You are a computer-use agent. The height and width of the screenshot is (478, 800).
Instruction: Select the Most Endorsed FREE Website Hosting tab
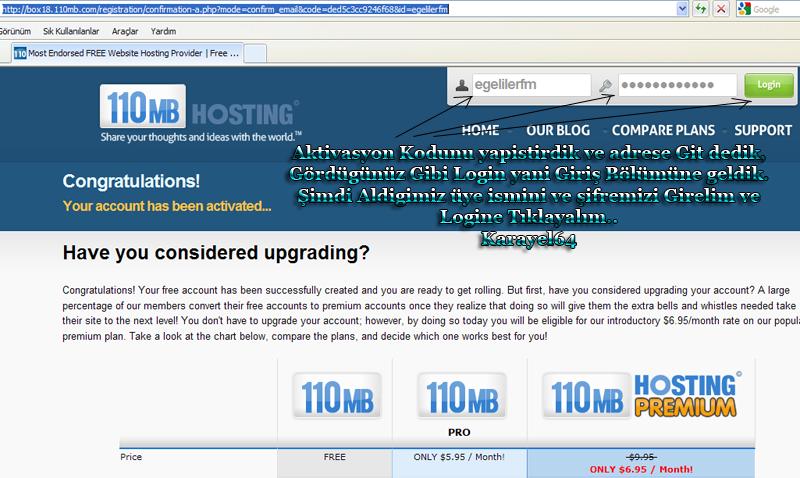click(x=125, y=52)
